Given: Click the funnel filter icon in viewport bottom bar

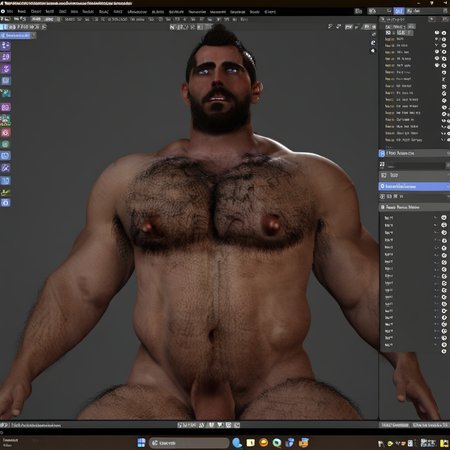Looking at the screenshot, I should [x=219, y=425].
